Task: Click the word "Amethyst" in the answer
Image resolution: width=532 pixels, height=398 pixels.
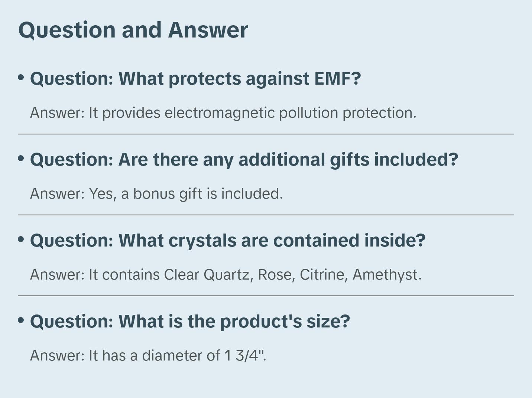Action: 385,275
